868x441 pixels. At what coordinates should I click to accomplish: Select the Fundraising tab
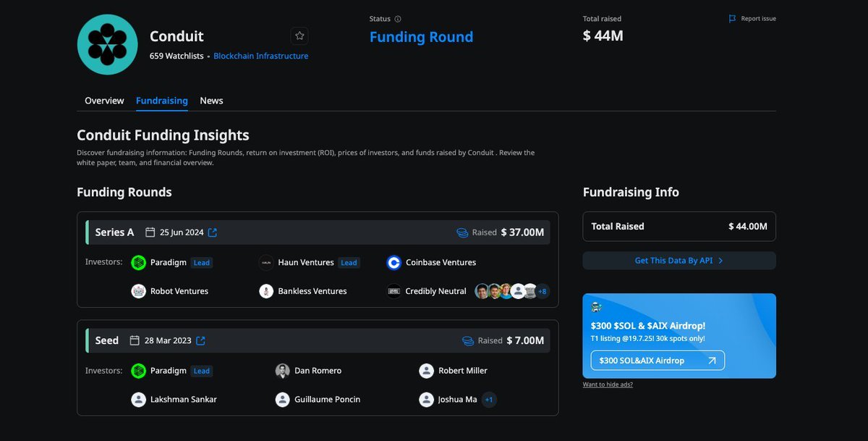(x=162, y=101)
